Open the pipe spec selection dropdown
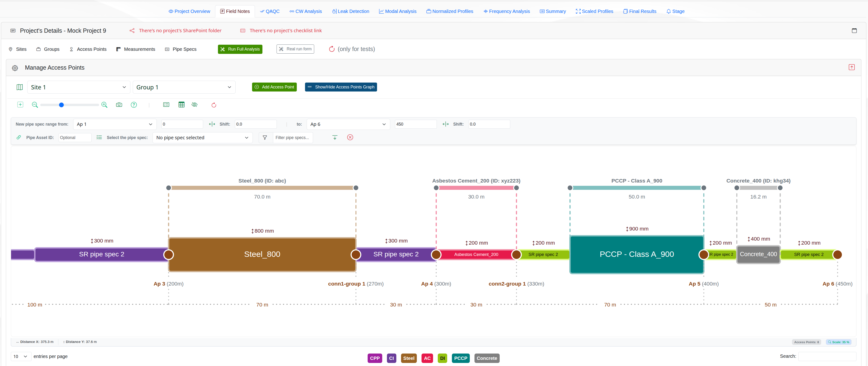868x366 pixels. pos(202,137)
